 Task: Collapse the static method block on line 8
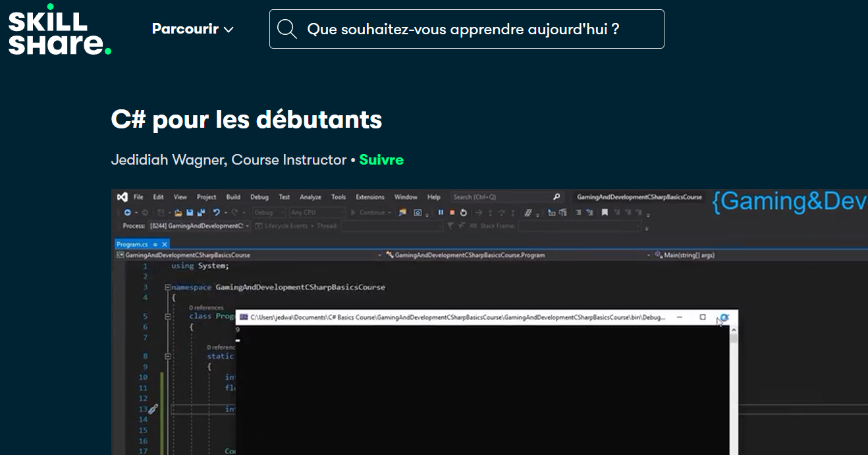click(168, 356)
